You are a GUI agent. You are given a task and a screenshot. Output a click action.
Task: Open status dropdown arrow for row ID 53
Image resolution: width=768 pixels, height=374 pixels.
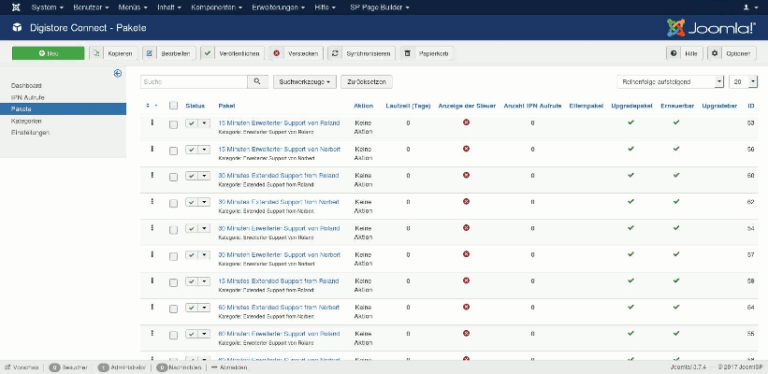204,123
